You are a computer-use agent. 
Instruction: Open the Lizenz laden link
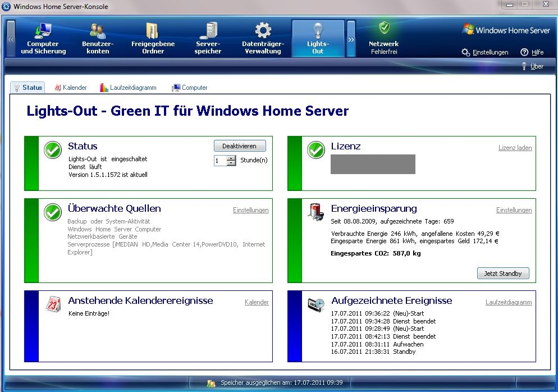point(515,148)
